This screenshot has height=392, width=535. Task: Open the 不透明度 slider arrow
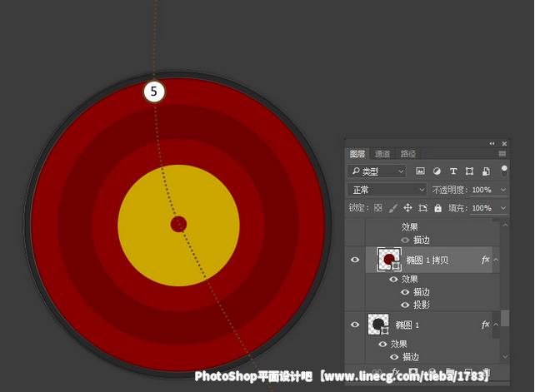click(x=503, y=190)
